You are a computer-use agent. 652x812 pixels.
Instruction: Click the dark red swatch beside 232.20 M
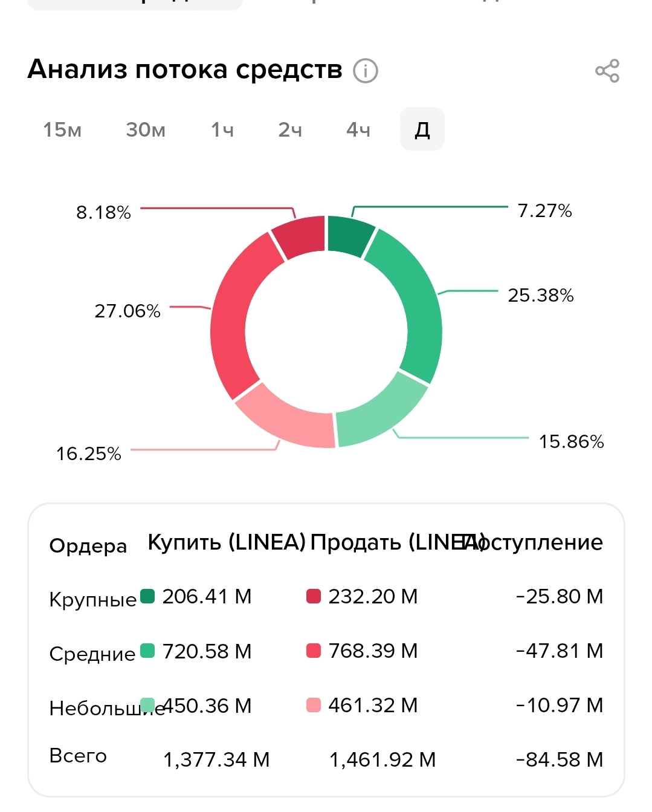314,597
